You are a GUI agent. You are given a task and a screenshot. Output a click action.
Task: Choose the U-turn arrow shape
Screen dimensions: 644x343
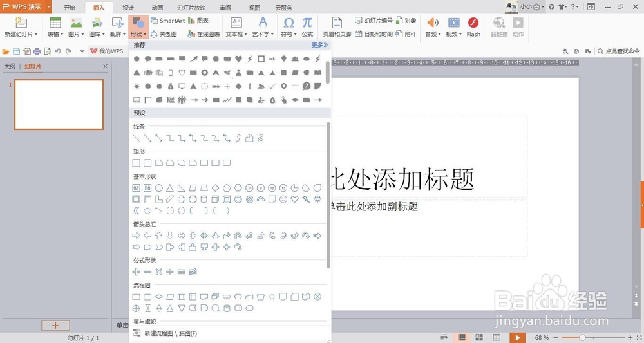[x=238, y=236]
